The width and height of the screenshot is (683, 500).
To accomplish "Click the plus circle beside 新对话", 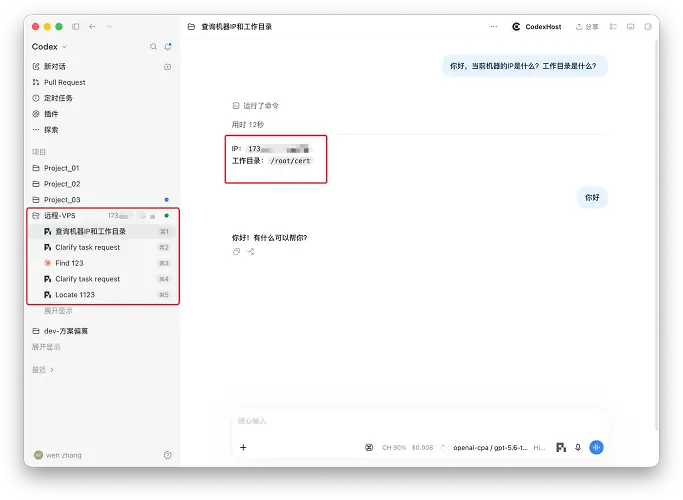I will tap(167, 67).
